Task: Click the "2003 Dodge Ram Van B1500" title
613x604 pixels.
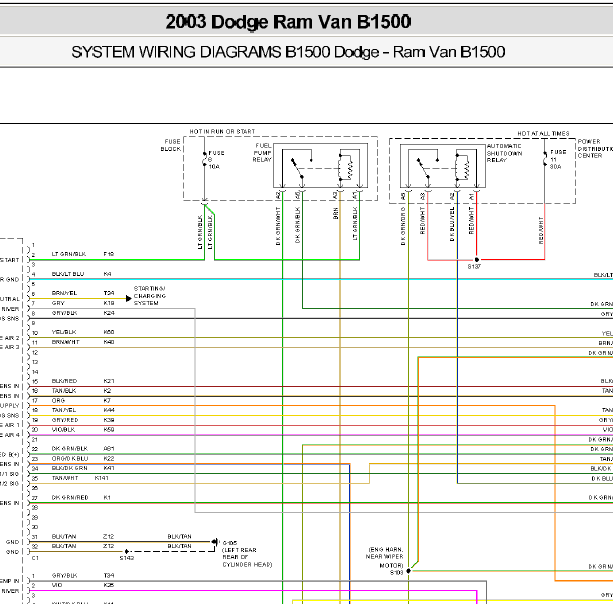Action: pyautogui.click(x=288, y=22)
